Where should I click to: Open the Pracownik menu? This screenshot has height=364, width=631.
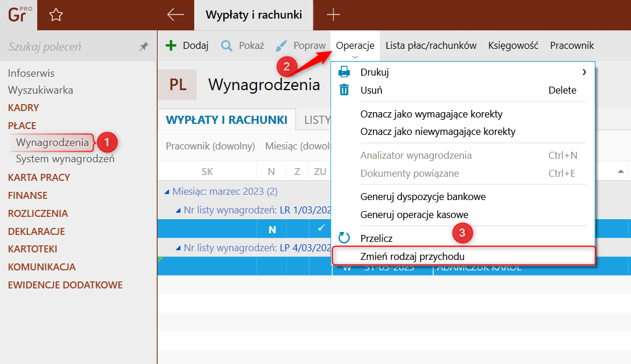click(572, 45)
